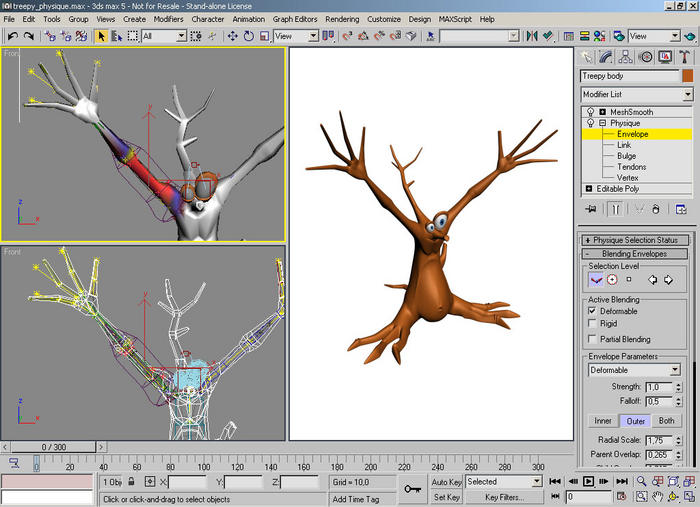This screenshot has width=700, height=507.
Task: Enable the Partial Blending checkbox
Action: click(592, 340)
